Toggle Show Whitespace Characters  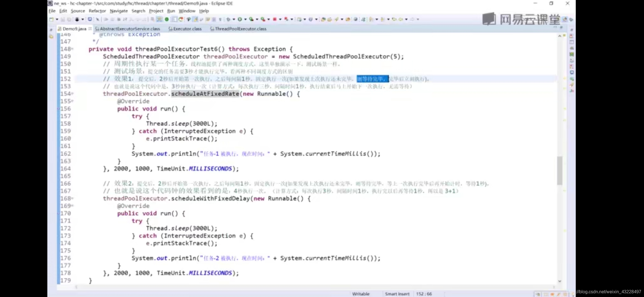pos(220,19)
